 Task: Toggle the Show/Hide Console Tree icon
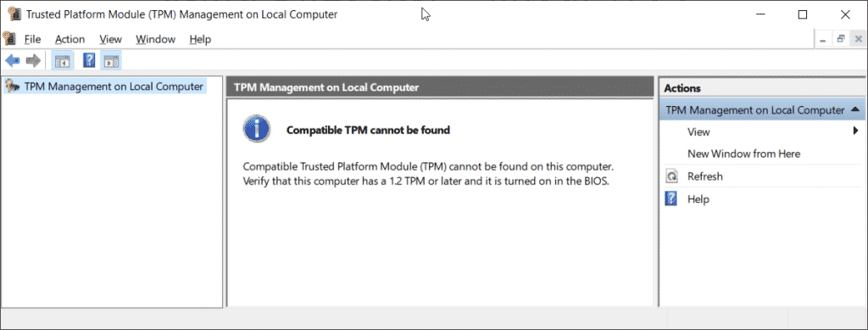pyautogui.click(x=61, y=60)
